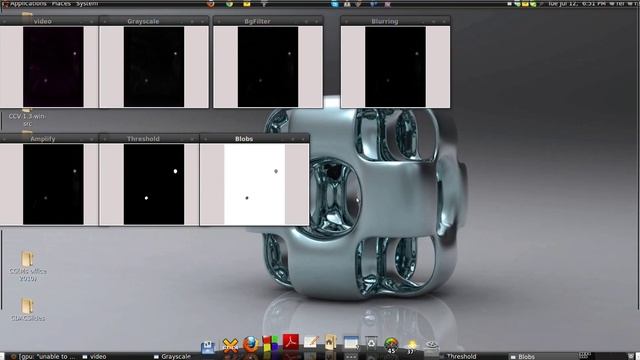This screenshot has width=640, height=360.
Task: Click the upper white blob in Threshold image
Action: pyautogui.click(x=176, y=171)
